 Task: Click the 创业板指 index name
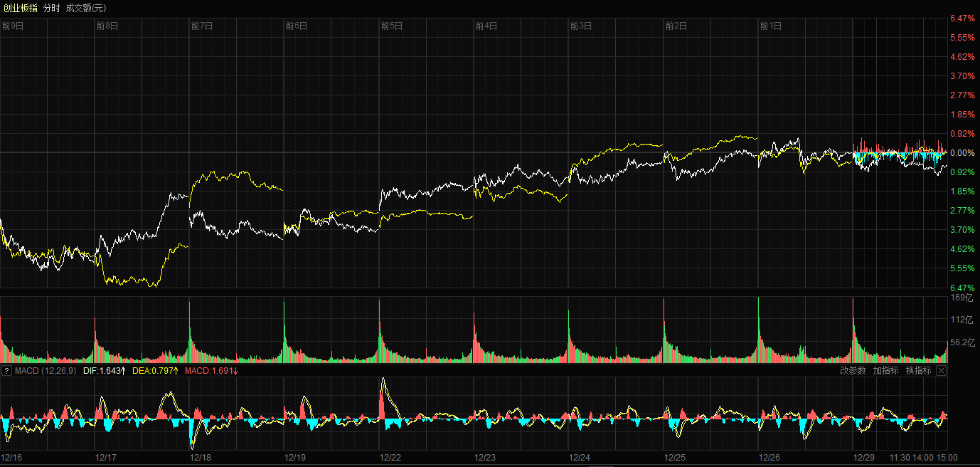[20, 8]
